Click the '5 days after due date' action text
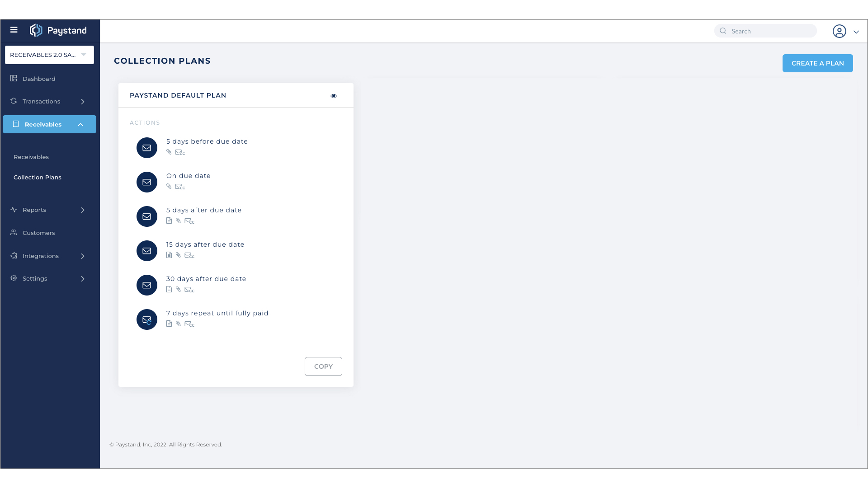Screen dimensions: 868x488 click(x=204, y=210)
